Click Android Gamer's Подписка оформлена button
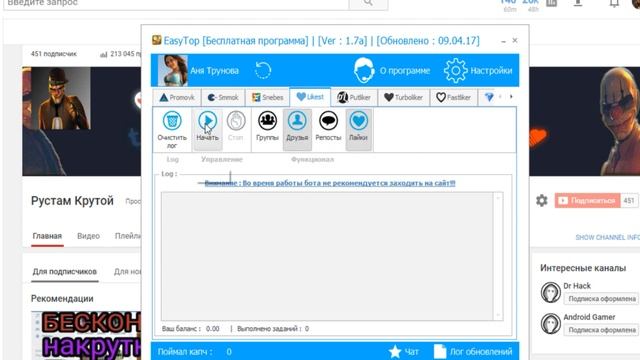This screenshot has height=360, width=640. coord(602,330)
